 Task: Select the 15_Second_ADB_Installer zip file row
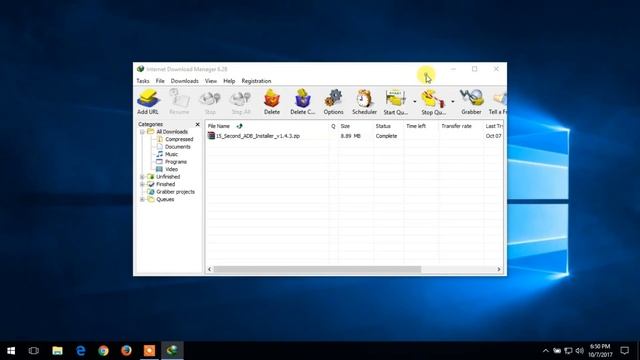tap(354, 136)
